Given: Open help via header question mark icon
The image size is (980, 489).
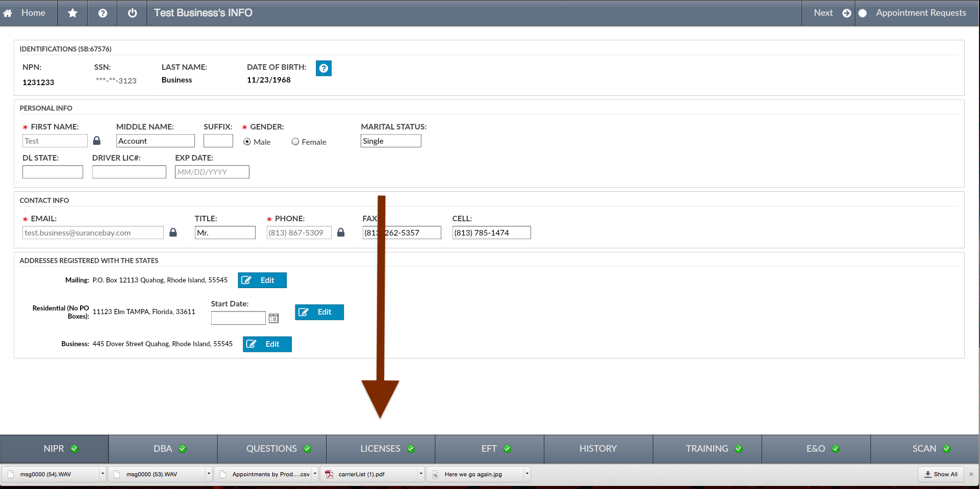Looking at the screenshot, I should (x=103, y=13).
